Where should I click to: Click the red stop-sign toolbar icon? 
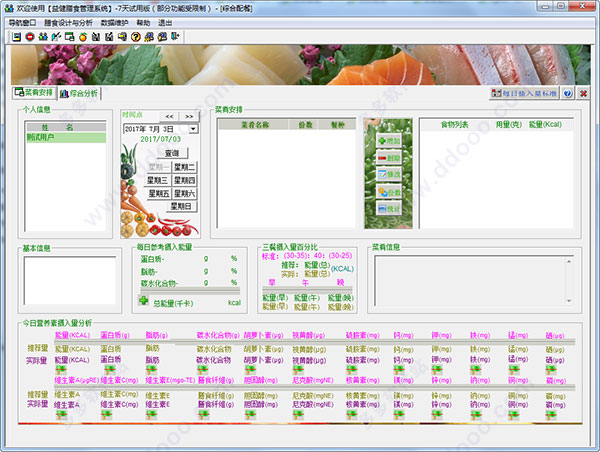click(30, 37)
